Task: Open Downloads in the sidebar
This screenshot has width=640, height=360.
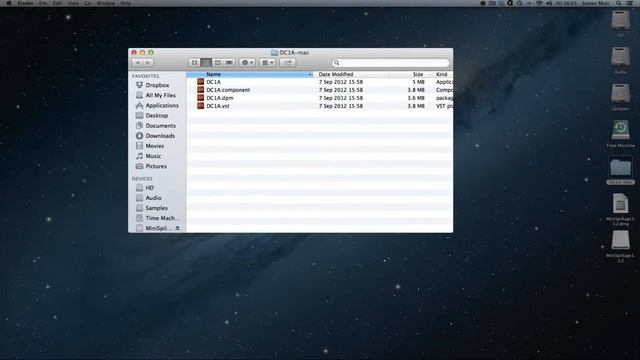Action: pyautogui.click(x=160, y=136)
